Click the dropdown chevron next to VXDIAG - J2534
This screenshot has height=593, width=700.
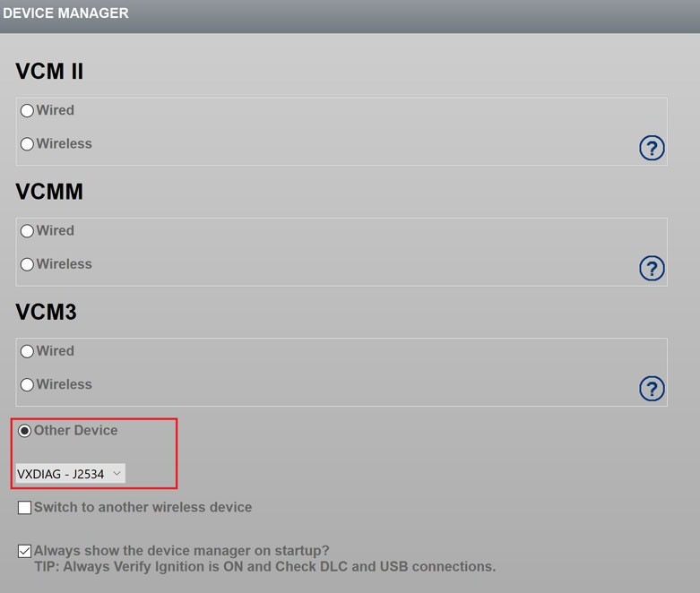(117, 473)
